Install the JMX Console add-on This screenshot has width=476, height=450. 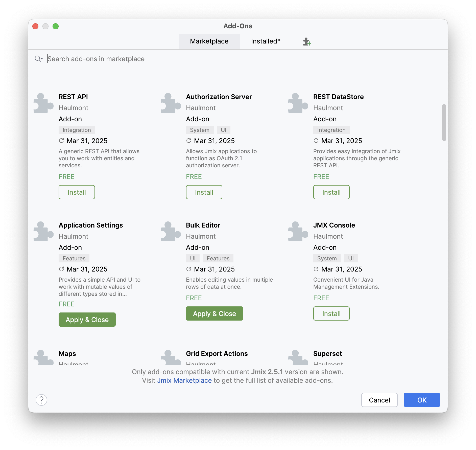[331, 314]
